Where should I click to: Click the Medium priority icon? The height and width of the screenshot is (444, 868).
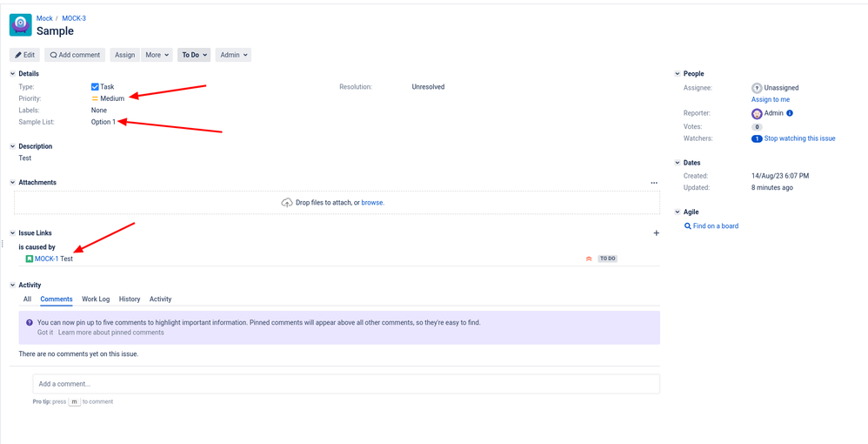tap(95, 98)
